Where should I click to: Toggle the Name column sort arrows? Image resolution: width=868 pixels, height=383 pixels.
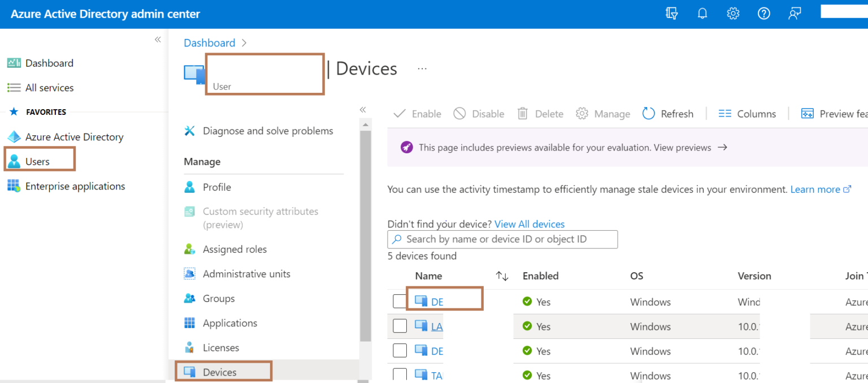501,276
